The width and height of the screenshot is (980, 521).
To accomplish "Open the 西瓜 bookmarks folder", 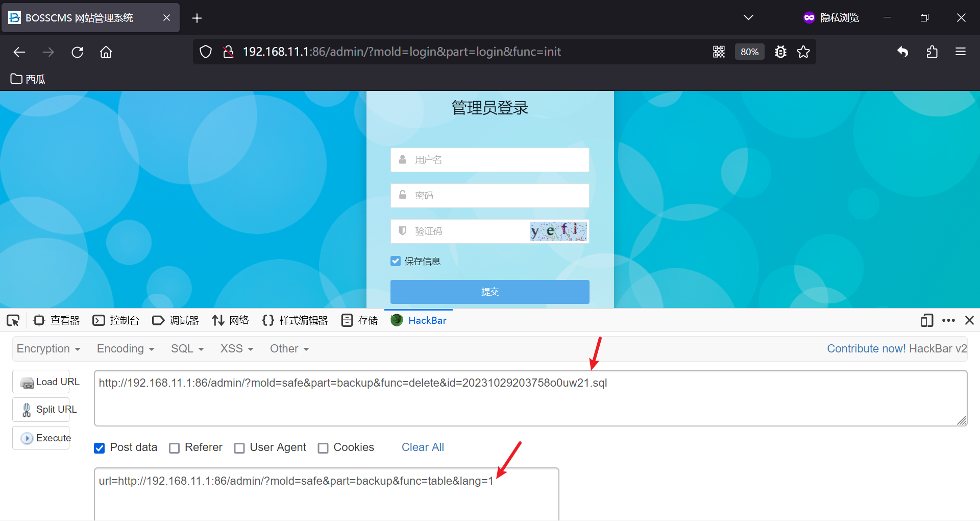I will pos(28,79).
